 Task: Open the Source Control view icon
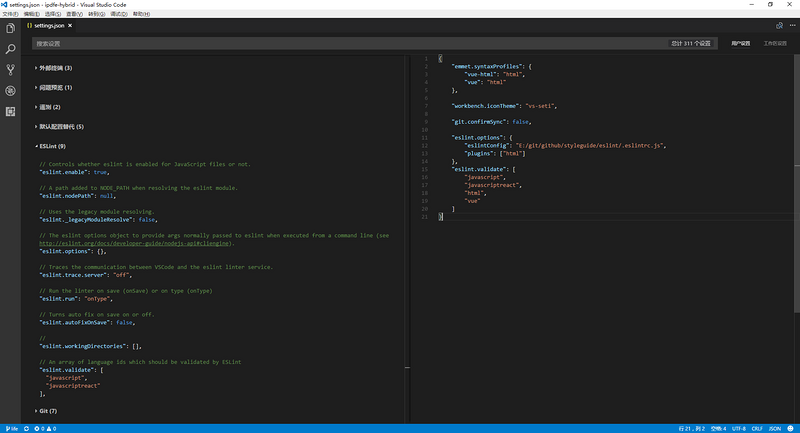[10, 70]
